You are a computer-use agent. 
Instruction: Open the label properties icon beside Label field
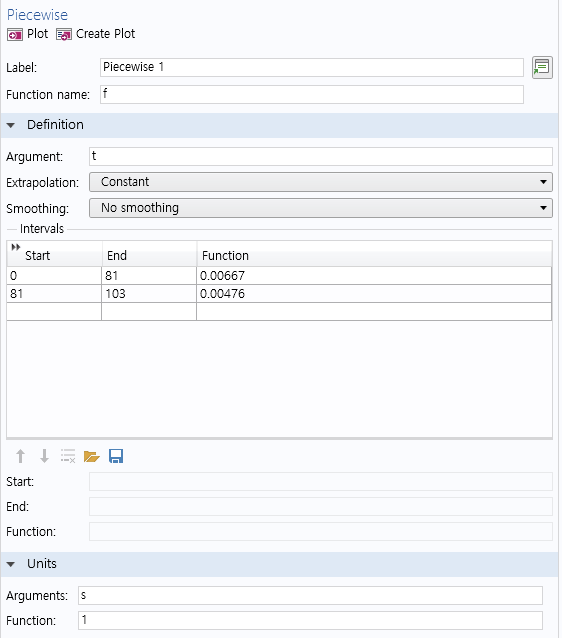point(542,68)
